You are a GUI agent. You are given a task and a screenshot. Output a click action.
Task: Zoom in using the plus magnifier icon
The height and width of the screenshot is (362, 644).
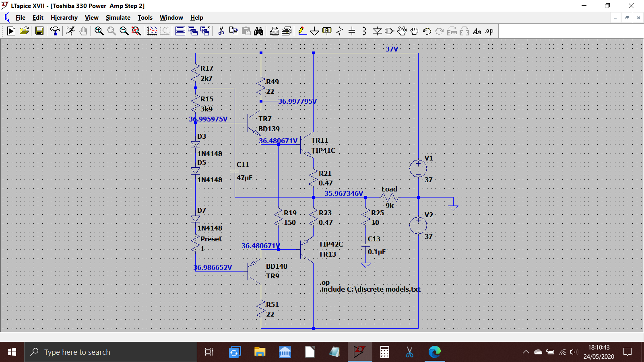99,31
